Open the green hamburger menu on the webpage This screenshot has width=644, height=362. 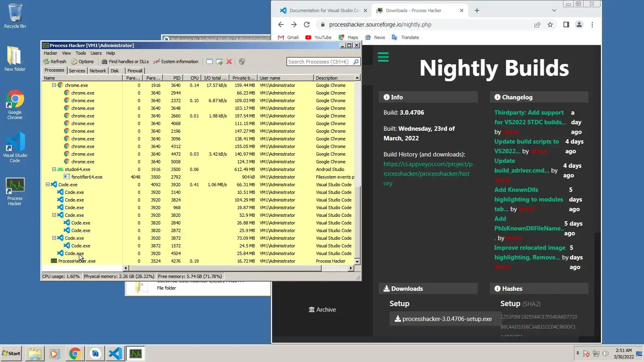click(x=383, y=57)
